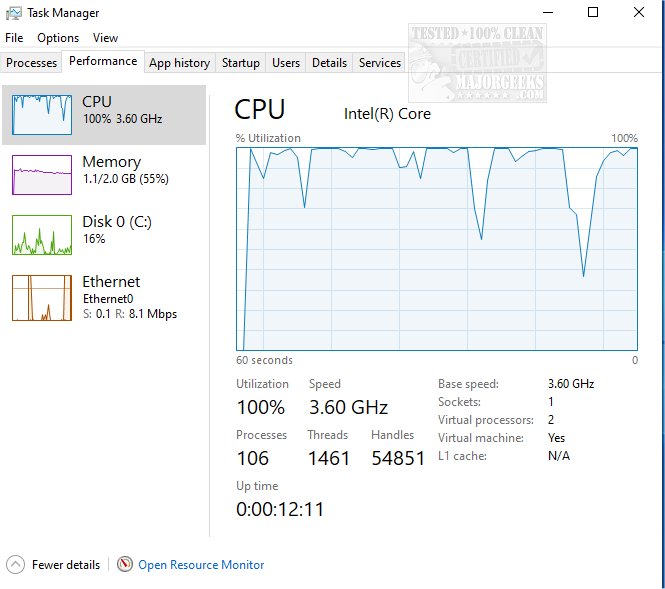Show the Details tab

[329, 63]
